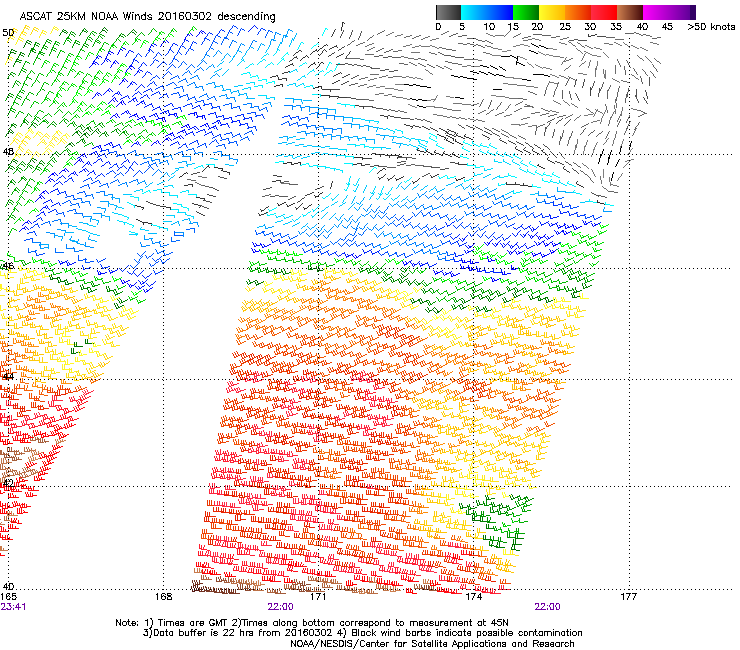Click the legend tick label '10'
Image resolution: width=740 pixels, height=650 pixels.
489,26
